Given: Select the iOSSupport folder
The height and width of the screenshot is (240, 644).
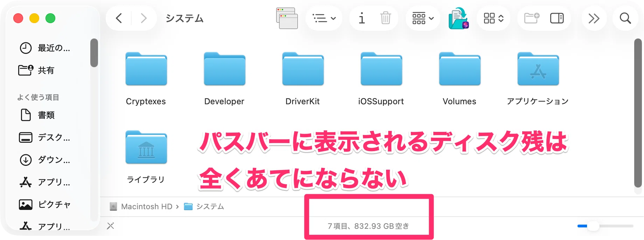Looking at the screenshot, I should pyautogui.click(x=381, y=69).
